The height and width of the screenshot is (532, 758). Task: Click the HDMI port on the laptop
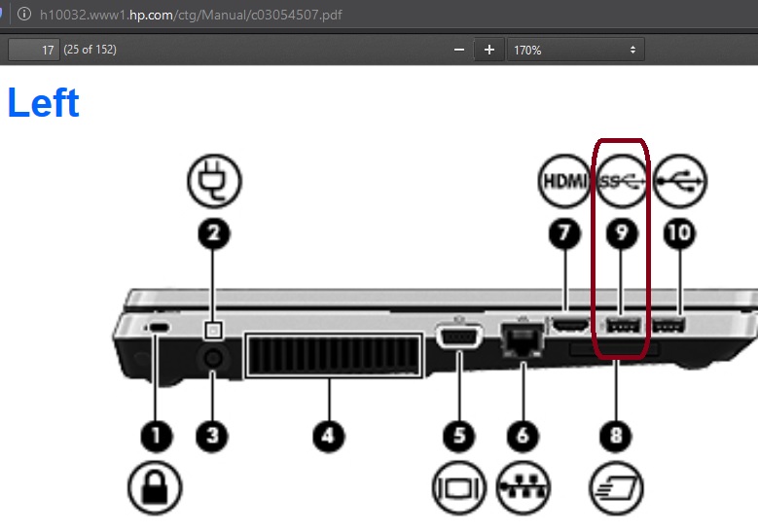(571, 326)
